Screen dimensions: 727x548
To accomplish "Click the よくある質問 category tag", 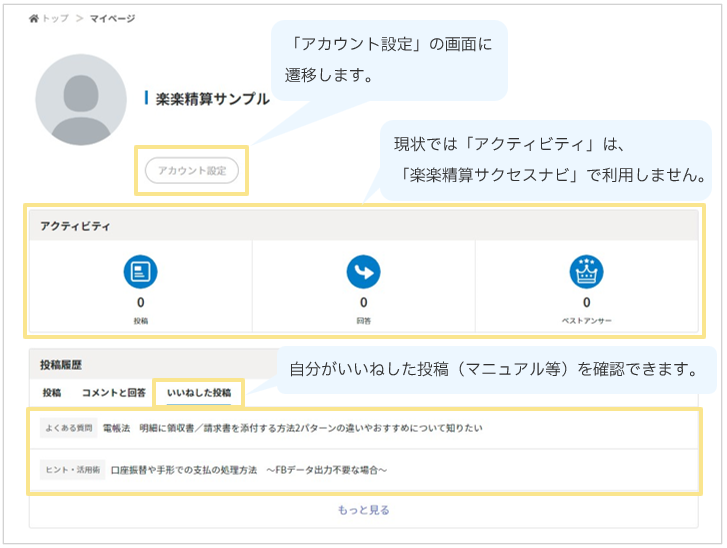I will 69,428.
